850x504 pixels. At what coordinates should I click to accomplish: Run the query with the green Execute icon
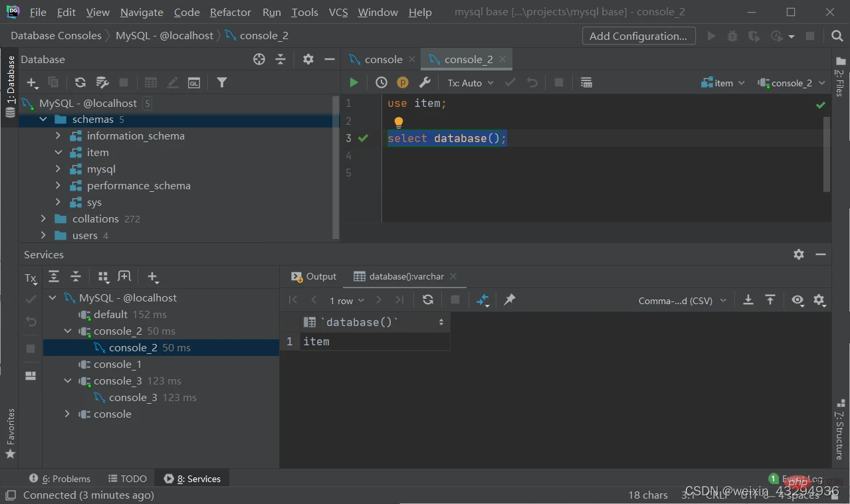click(x=354, y=82)
